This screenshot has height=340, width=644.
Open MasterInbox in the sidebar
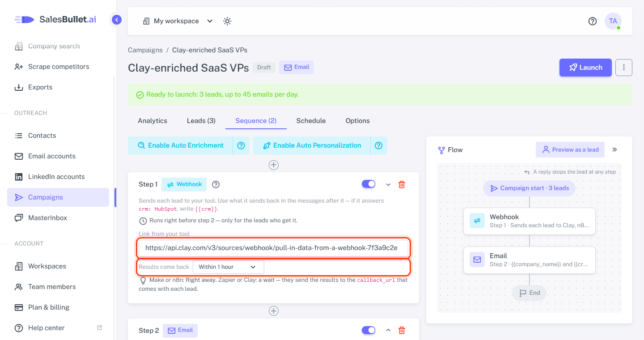58,218
